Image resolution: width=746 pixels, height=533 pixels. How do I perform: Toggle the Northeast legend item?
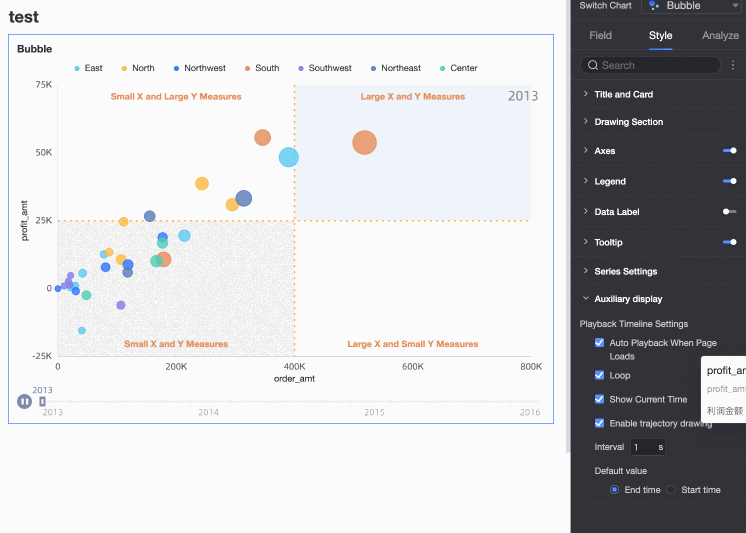pos(396,68)
